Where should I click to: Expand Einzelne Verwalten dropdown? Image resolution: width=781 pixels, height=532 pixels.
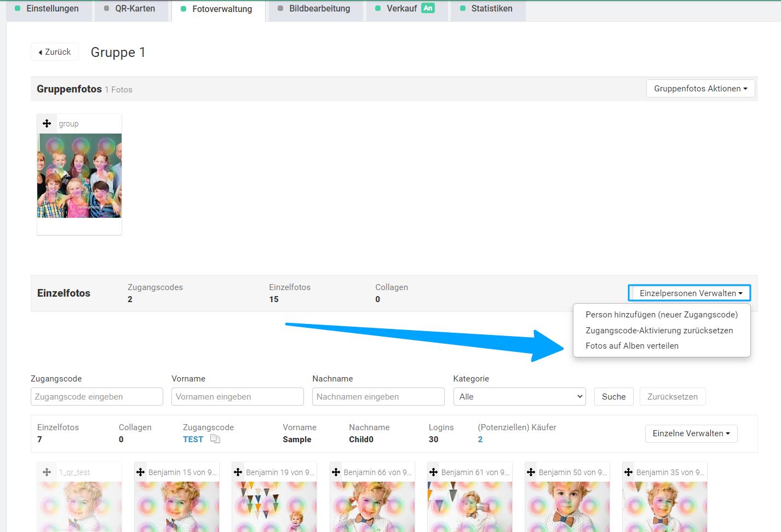coord(691,433)
